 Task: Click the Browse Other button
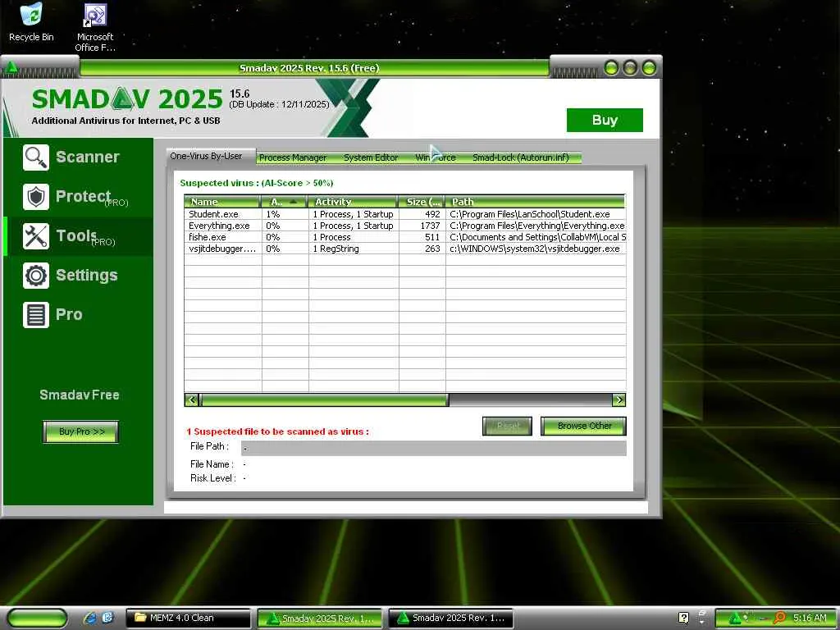[584, 426]
